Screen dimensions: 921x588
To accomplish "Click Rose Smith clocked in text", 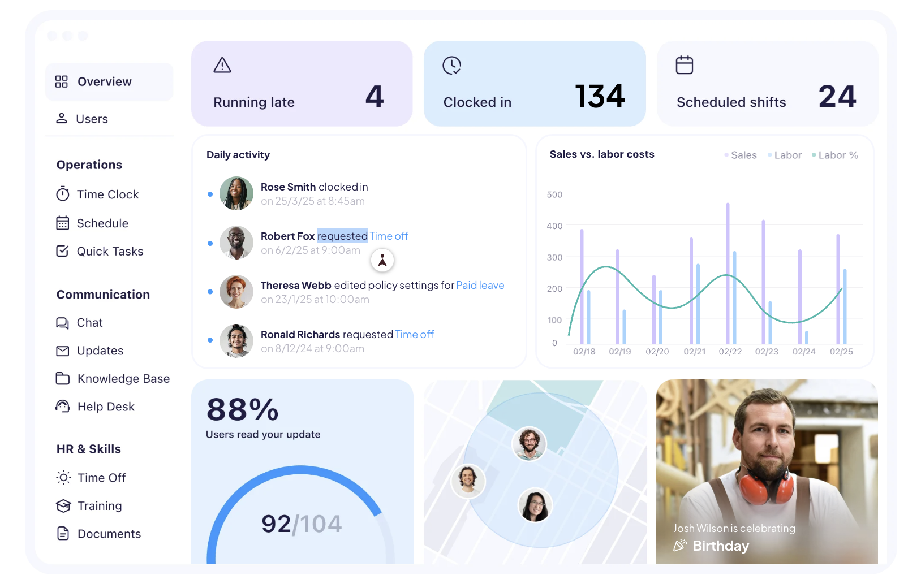I will [x=315, y=187].
